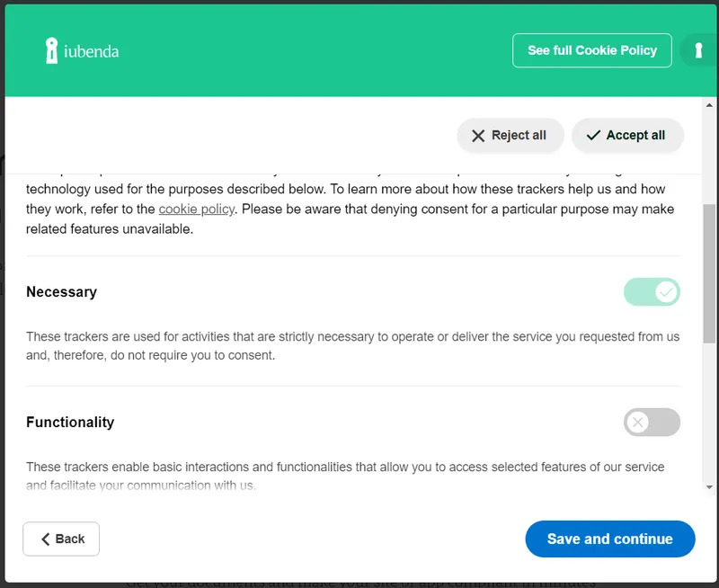This screenshot has height=588, width=719.
Task: Click the Reject all button
Action: [510, 135]
